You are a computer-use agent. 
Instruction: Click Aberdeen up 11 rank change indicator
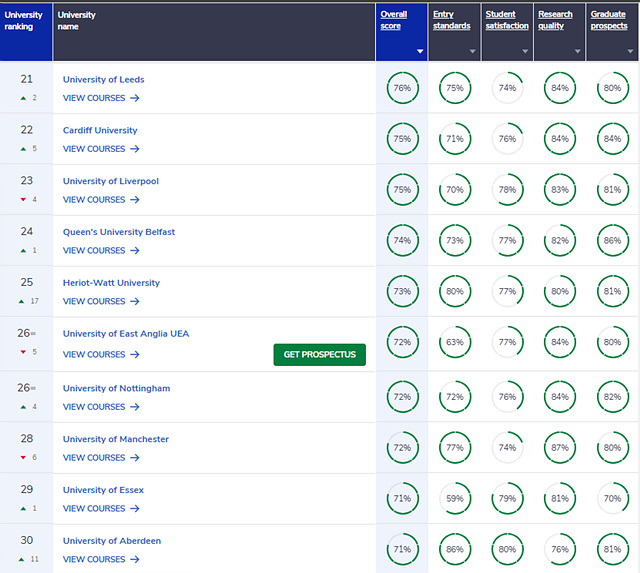coord(28,559)
